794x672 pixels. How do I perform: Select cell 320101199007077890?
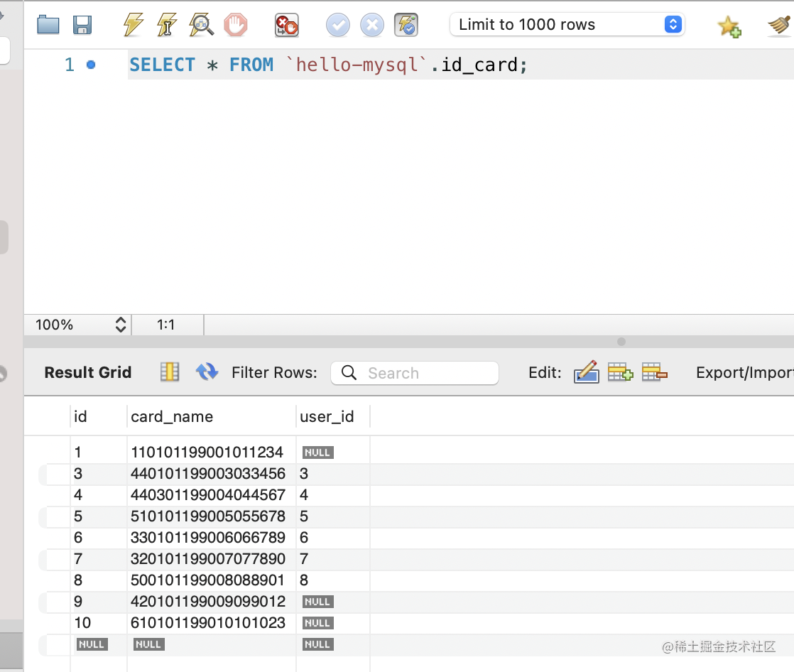tap(211, 558)
